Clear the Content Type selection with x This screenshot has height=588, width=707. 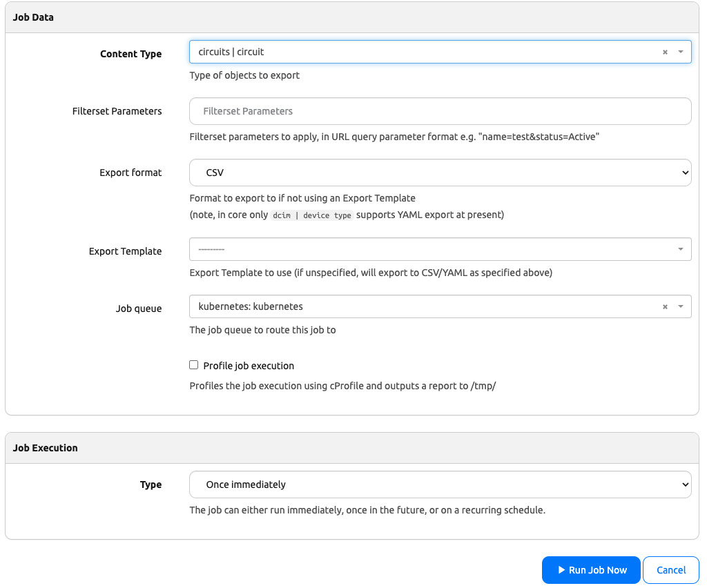tap(665, 52)
